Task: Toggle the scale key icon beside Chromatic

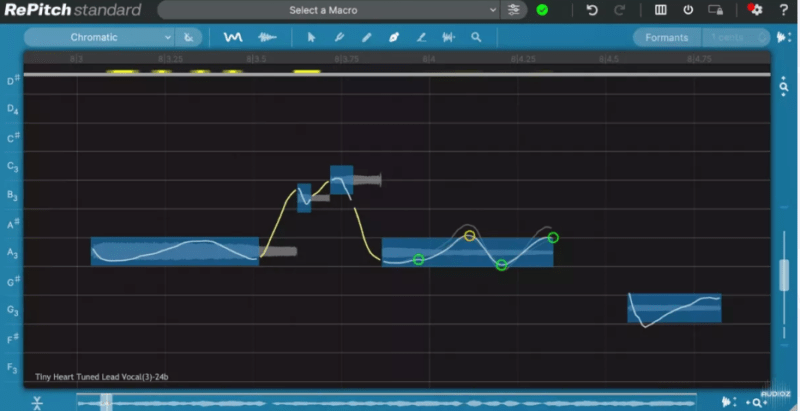Action: 189,37
